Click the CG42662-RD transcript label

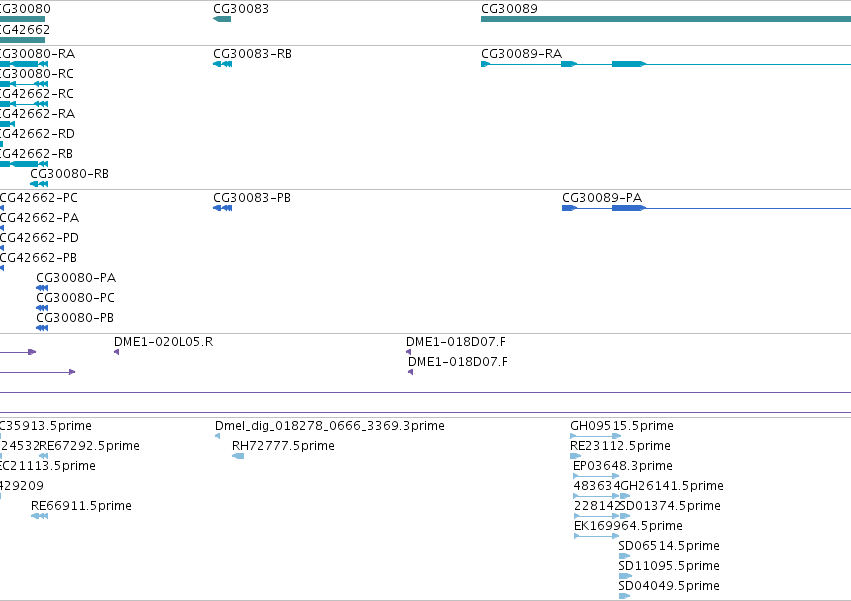[37, 134]
